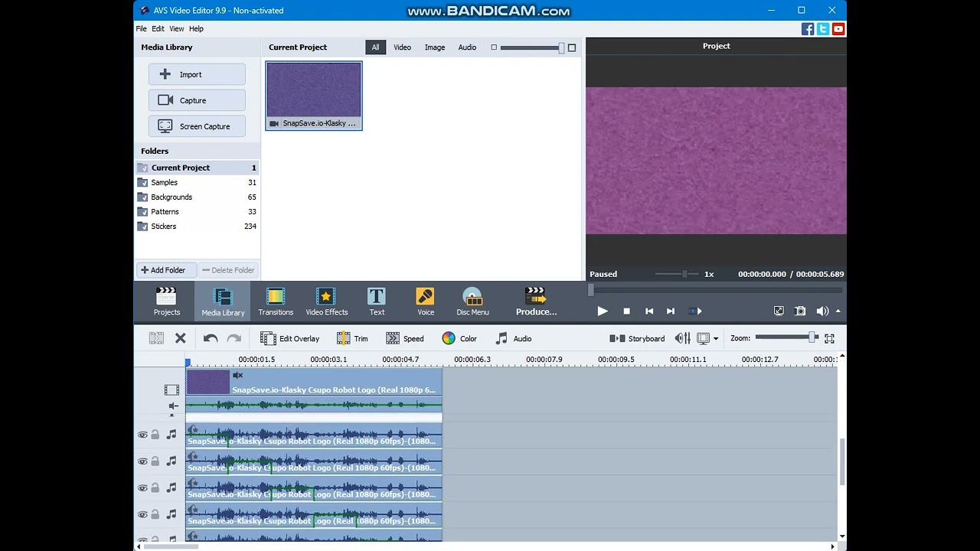This screenshot has width=980, height=551.
Task: Select the Patterns folder
Action: pos(198,211)
